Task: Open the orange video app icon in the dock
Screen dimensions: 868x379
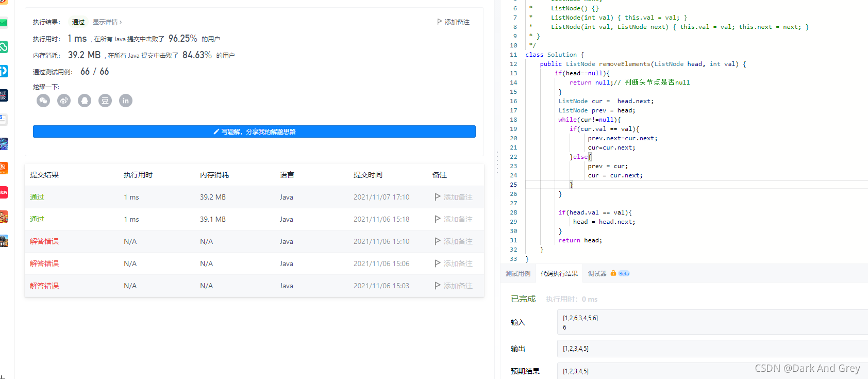Action: pyautogui.click(x=4, y=168)
